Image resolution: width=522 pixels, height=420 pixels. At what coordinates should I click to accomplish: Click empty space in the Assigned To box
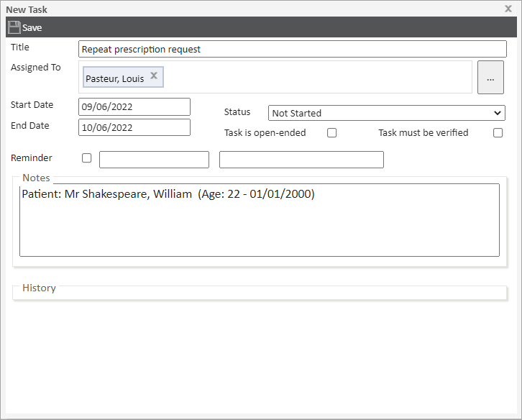pos(316,78)
